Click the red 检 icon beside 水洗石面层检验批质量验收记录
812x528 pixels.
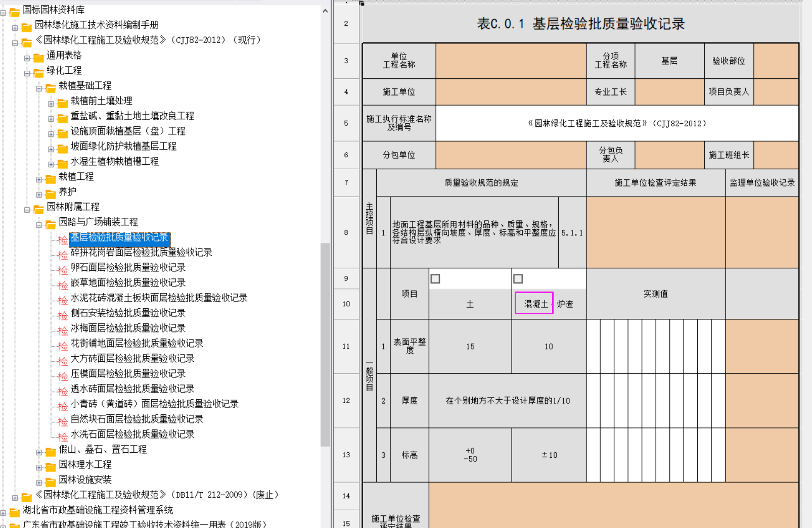(x=63, y=437)
